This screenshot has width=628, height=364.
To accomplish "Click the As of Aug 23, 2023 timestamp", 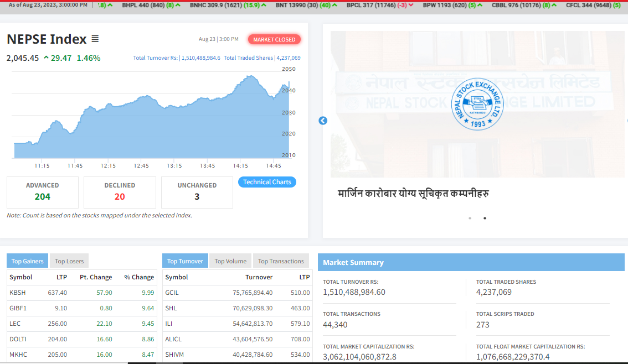I will [48, 5].
